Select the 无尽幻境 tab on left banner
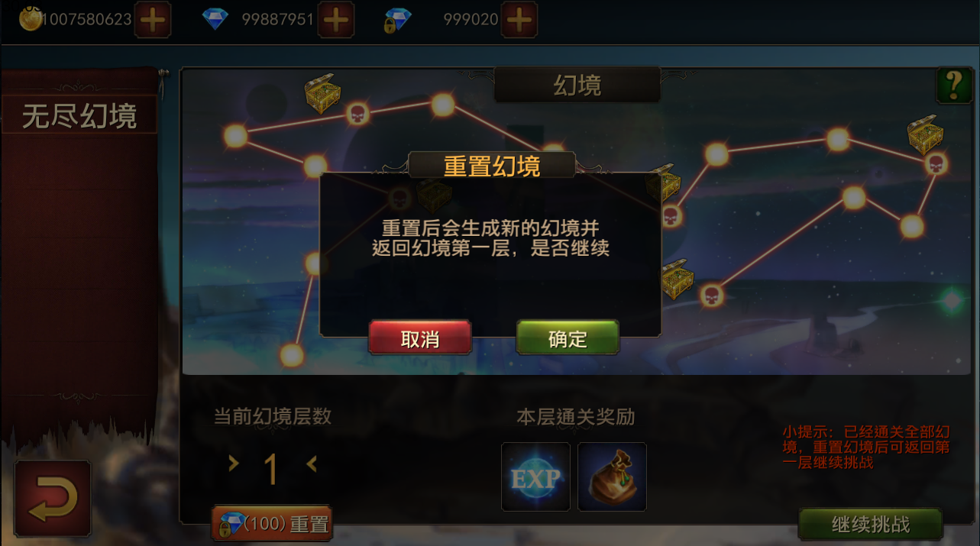The height and width of the screenshot is (546, 980). pos(79,115)
